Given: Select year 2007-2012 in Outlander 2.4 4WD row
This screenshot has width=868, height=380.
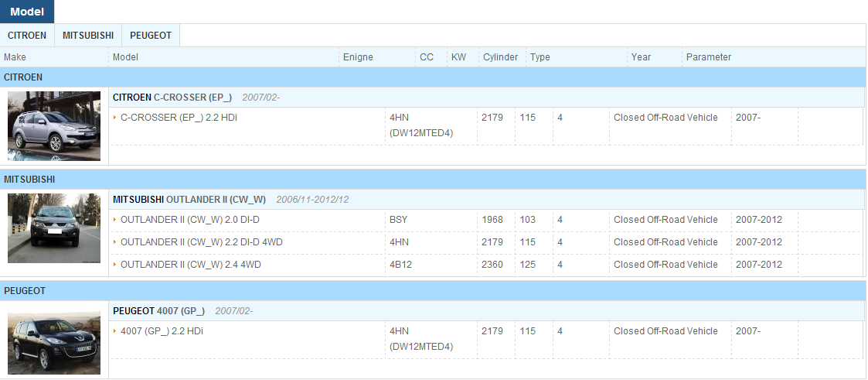Looking at the screenshot, I should 759,265.
